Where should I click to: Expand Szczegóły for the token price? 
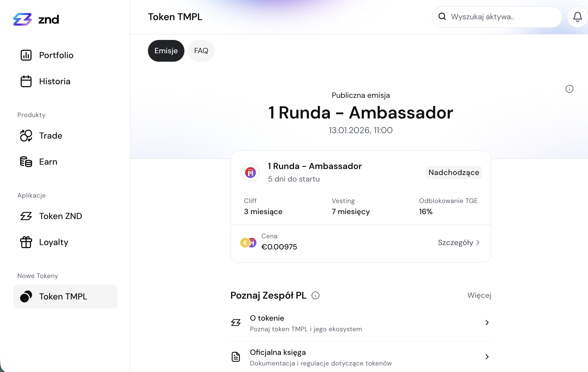[459, 243]
